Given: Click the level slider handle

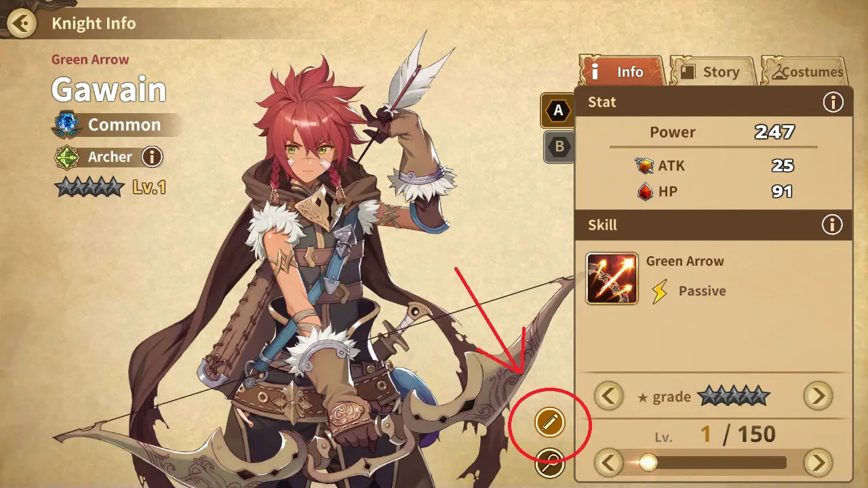Looking at the screenshot, I should (x=648, y=463).
